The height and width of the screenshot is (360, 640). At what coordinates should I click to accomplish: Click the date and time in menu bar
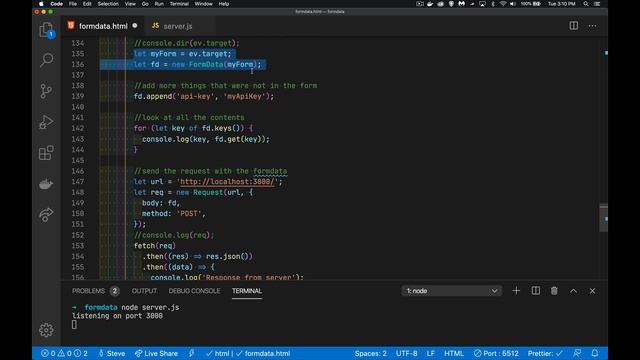coord(561,4)
